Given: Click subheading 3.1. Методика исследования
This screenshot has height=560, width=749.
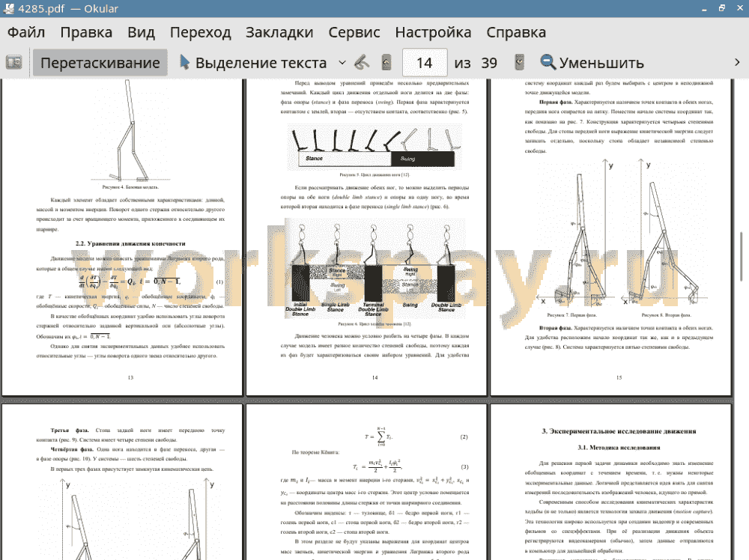Looking at the screenshot, I should pos(619,448).
